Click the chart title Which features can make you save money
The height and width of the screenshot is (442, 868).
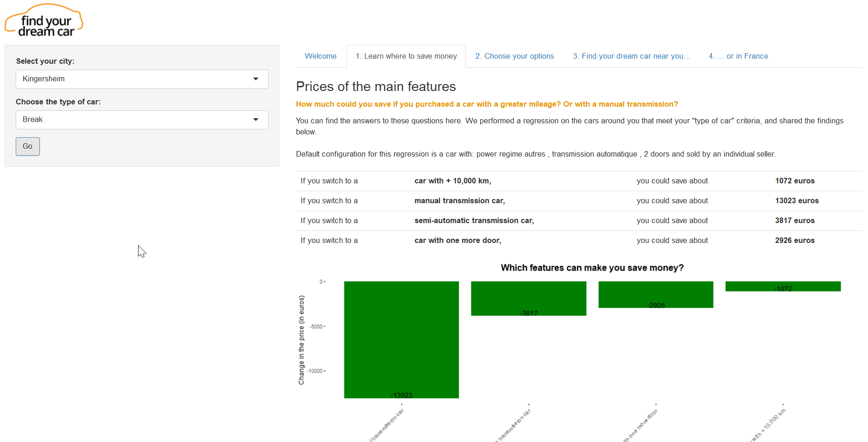592,268
